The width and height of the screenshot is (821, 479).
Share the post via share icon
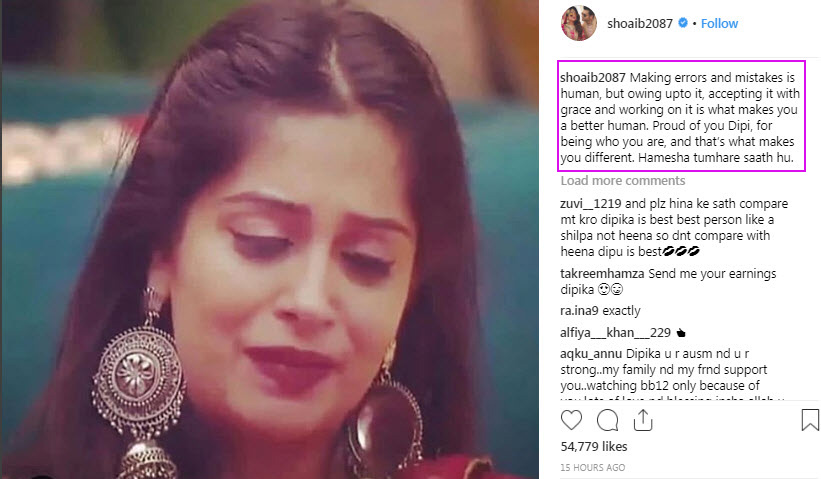coord(642,420)
